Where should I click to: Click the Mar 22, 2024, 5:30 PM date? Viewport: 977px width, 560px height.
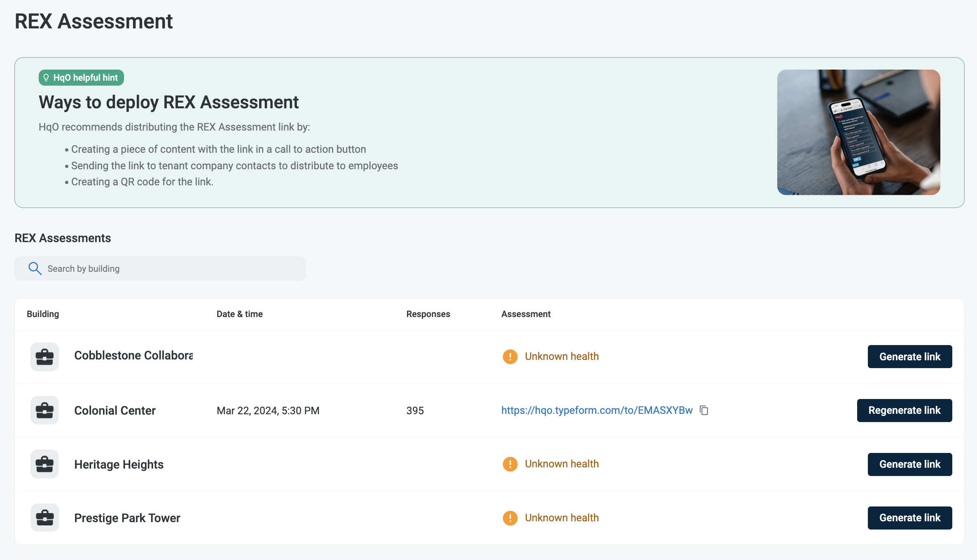(268, 411)
